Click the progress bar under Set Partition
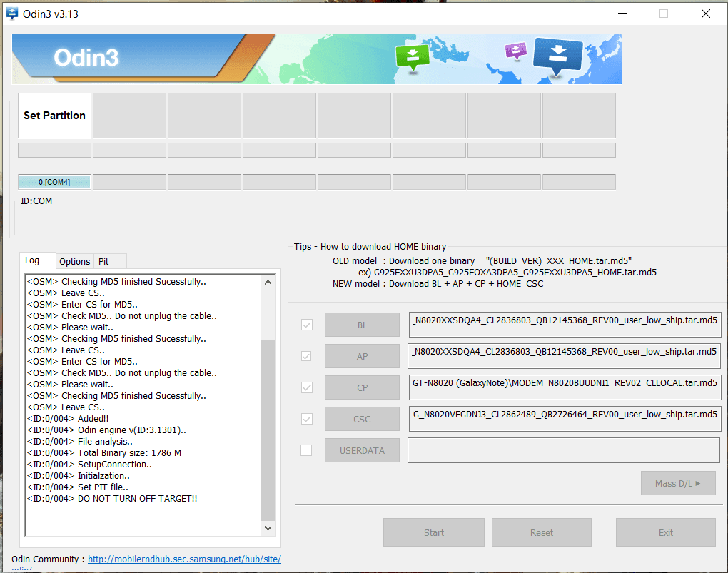The image size is (728, 573). click(54, 151)
